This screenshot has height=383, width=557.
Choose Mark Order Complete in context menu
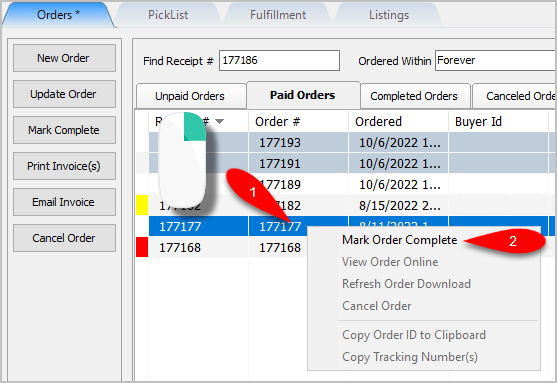(x=399, y=240)
